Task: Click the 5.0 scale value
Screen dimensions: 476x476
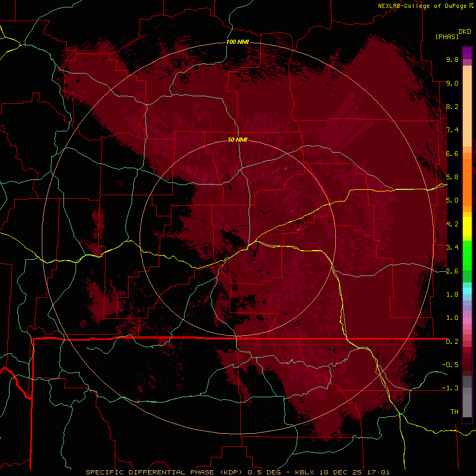Action: pyautogui.click(x=452, y=200)
